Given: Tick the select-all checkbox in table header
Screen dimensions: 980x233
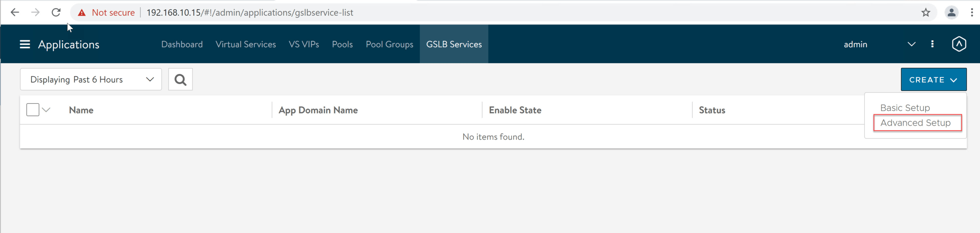Looking at the screenshot, I should click(33, 110).
